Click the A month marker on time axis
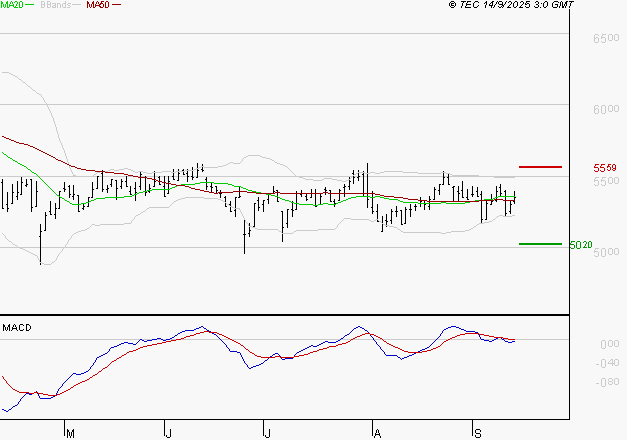The image size is (627, 440). 377,433
